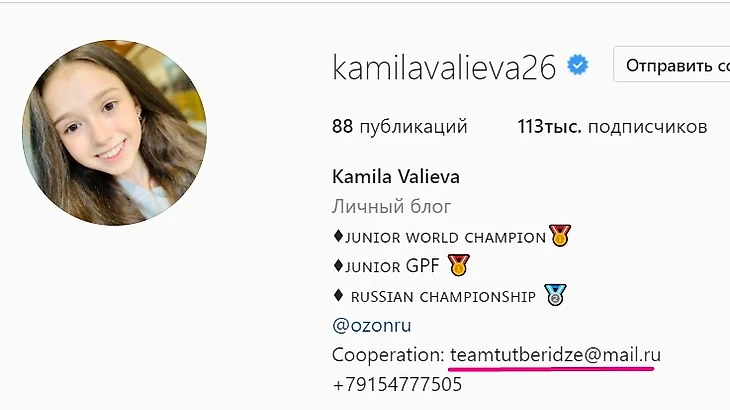
Task: Click the gold medal emoji after Junior GPF
Action: [x=459, y=265]
